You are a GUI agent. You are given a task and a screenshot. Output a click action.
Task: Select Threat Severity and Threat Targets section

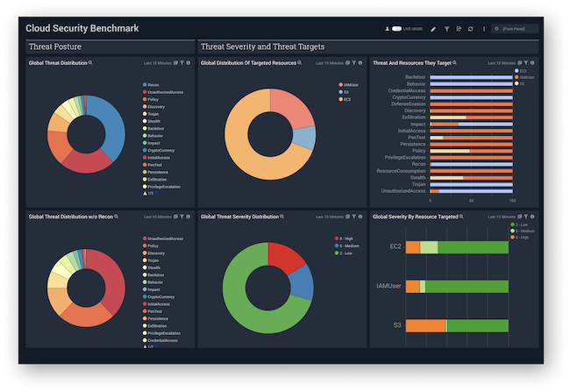point(263,46)
